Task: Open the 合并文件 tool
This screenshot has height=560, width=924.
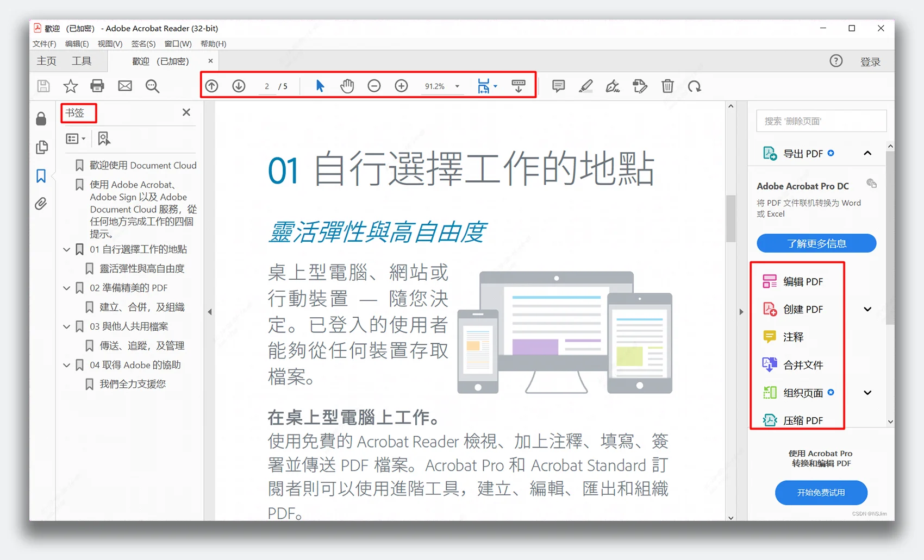Action: click(x=793, y=365)
